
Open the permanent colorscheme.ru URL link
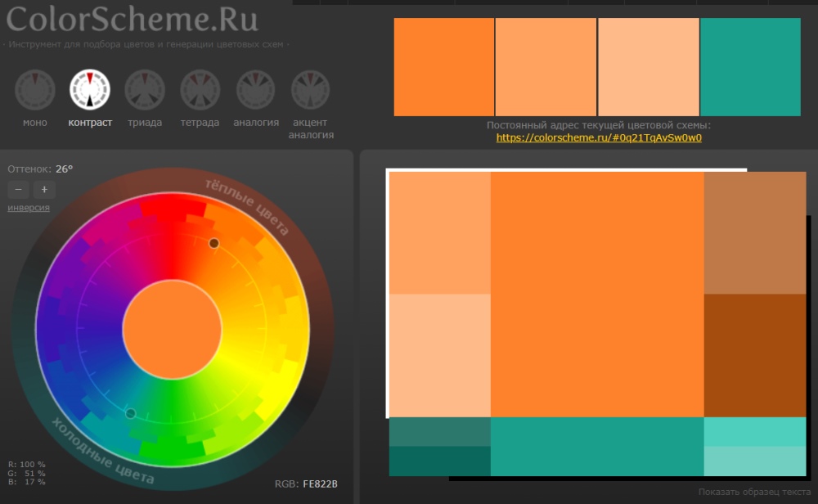[599, 138]
